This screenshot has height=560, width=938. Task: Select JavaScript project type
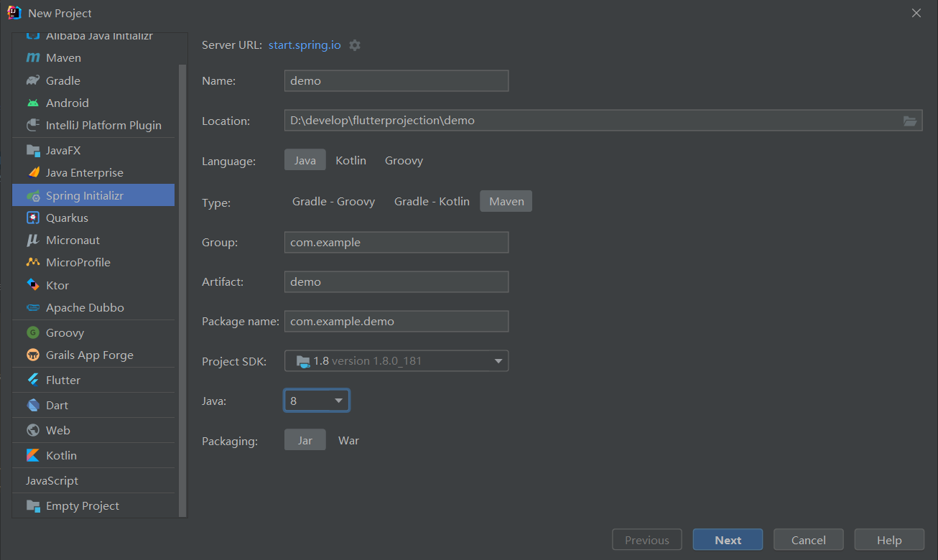tap(93, 480)
